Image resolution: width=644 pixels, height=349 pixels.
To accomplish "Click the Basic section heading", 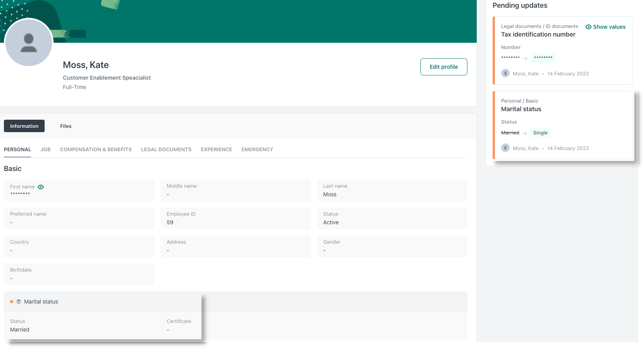I will [13, 169].
